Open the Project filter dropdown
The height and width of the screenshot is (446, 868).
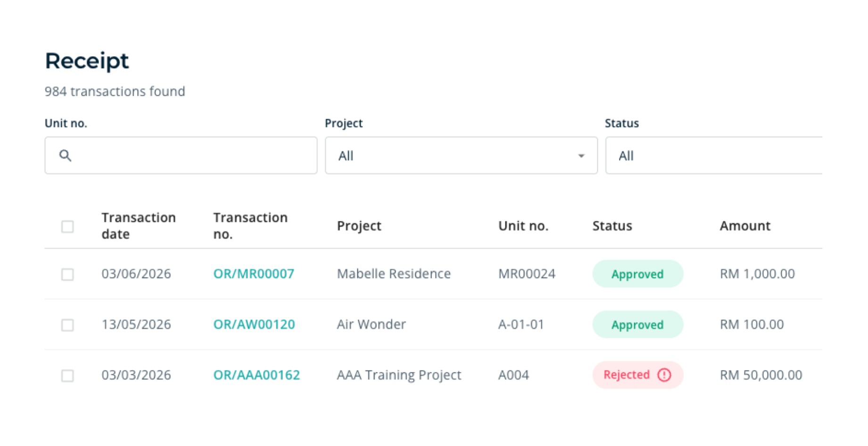[x=461, y=155]
